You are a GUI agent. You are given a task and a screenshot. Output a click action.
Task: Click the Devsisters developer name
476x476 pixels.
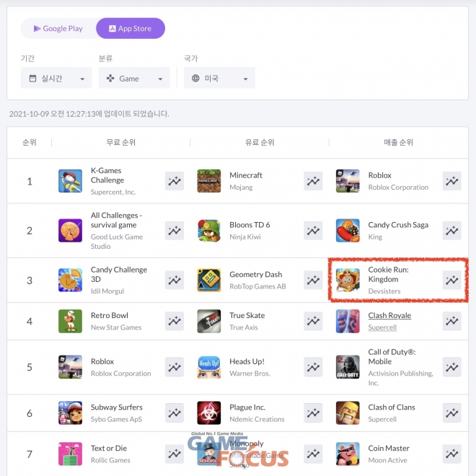[384, 291]
